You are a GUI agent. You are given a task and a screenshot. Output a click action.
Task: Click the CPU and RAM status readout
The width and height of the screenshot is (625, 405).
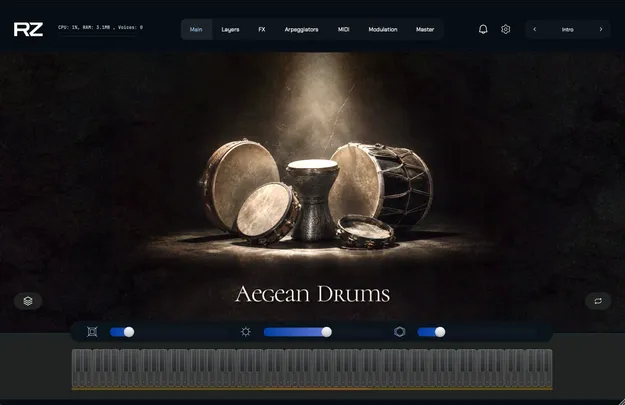pyautogui.click(x=100, y=28)
